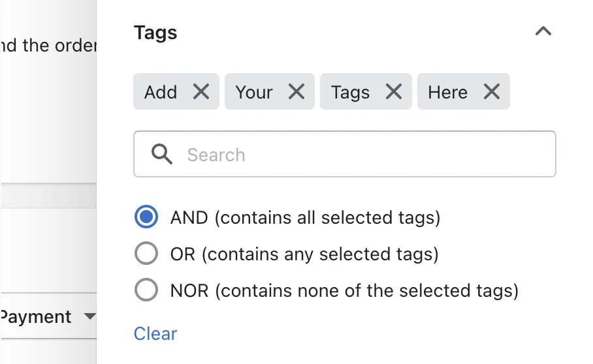Viewport: 593px width, 364px height.
Task: Remove the Add tag
Action: click(200, 92)
